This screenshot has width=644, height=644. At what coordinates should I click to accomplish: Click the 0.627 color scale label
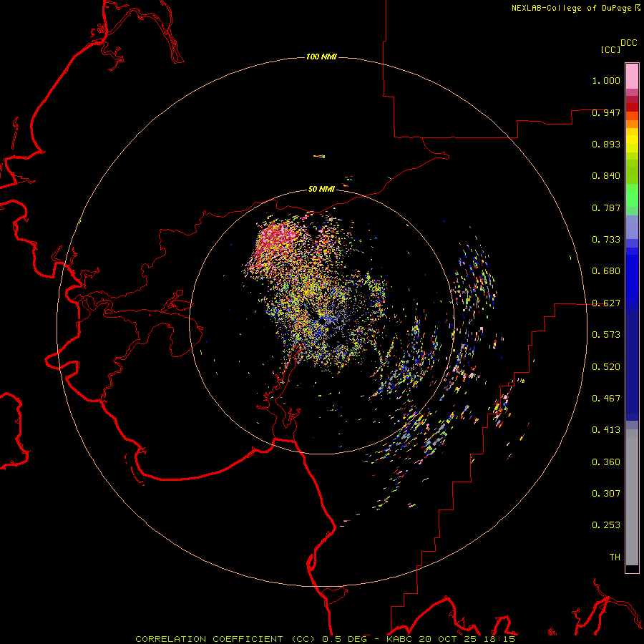[x=606, y=303]
